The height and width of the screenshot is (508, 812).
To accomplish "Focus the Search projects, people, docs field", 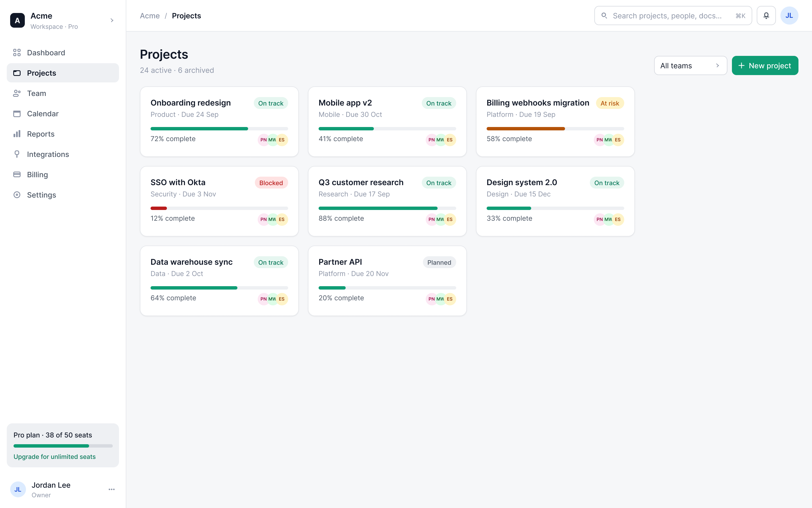I will tap(673, 16).
